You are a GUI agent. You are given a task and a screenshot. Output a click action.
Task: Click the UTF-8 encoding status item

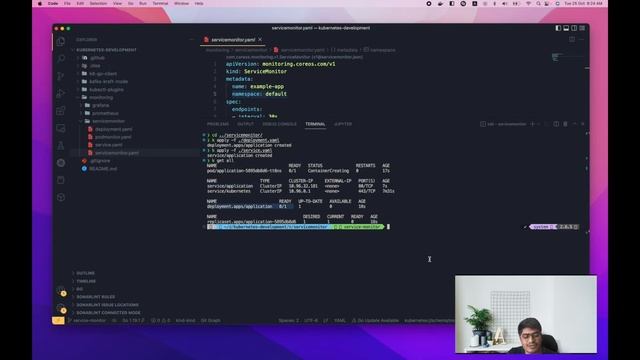click(x=311, y=321)
